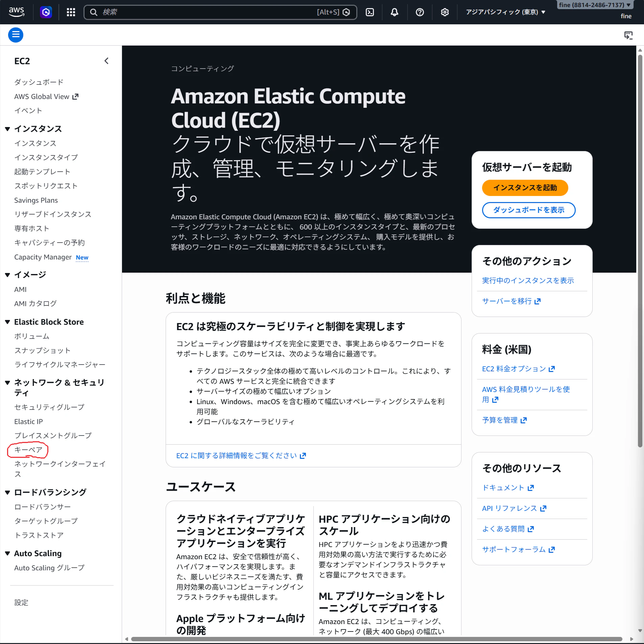Collapse the ネットワーク & セキュリティ section

click(x=7, y=382)
